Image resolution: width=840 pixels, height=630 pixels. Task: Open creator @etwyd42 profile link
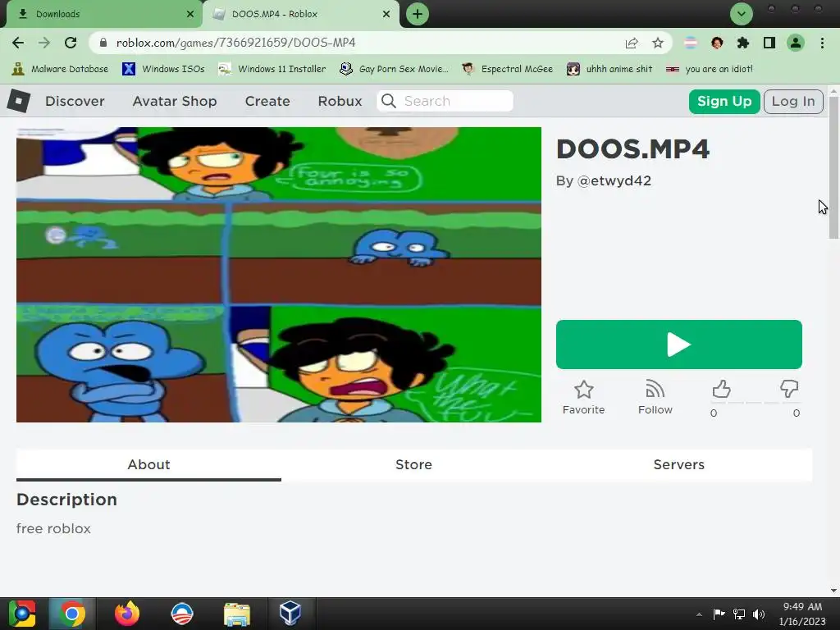614,180
